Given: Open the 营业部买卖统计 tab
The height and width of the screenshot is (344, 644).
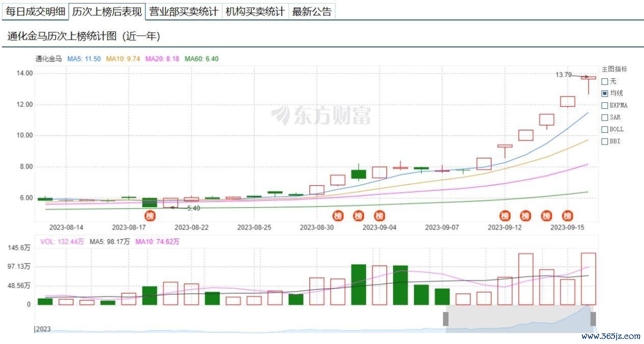Looking at the screenshot, I should [184, 12].
